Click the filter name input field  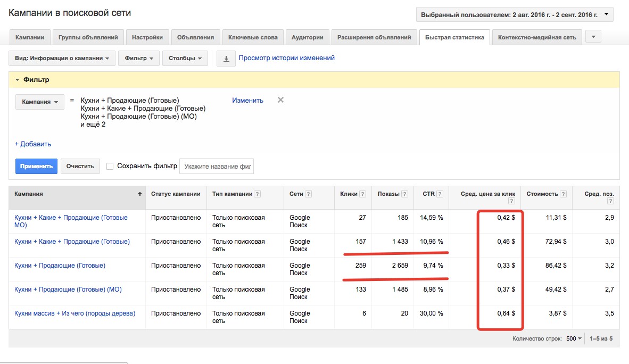click(217, 166)
